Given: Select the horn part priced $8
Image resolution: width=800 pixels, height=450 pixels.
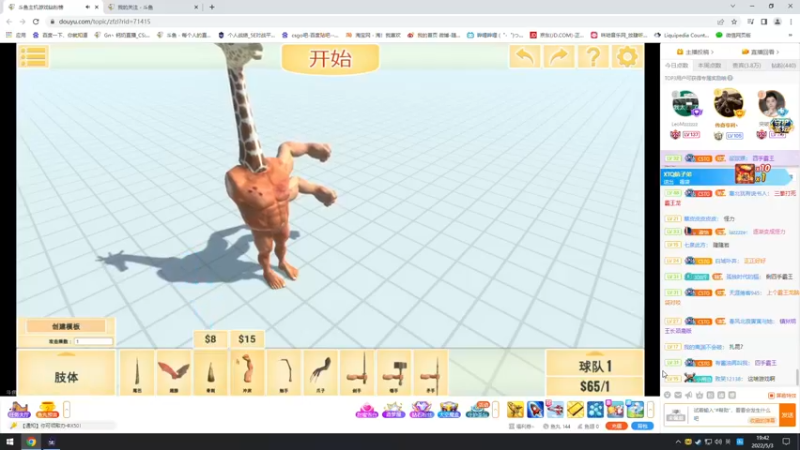Looking at the screenshot, I should tap(210, 373).
